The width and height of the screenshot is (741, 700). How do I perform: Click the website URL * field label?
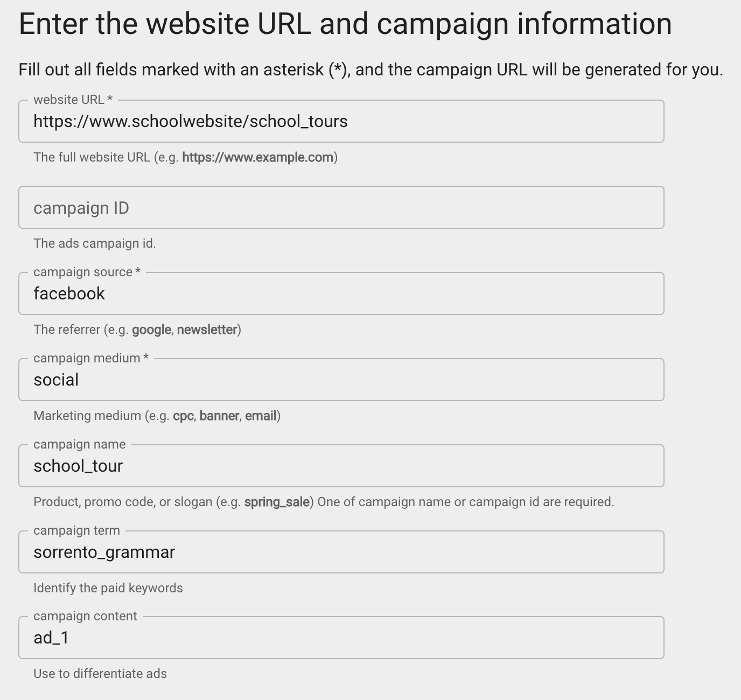click(72, 100)
